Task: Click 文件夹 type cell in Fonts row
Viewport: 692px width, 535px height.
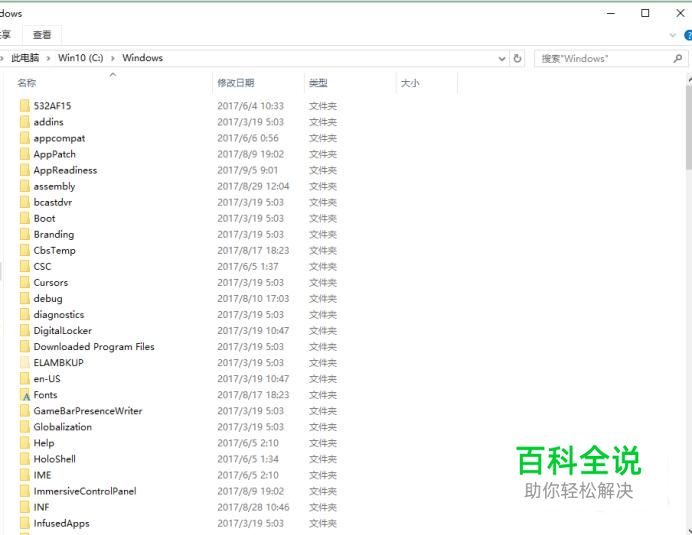Action: 323,395
